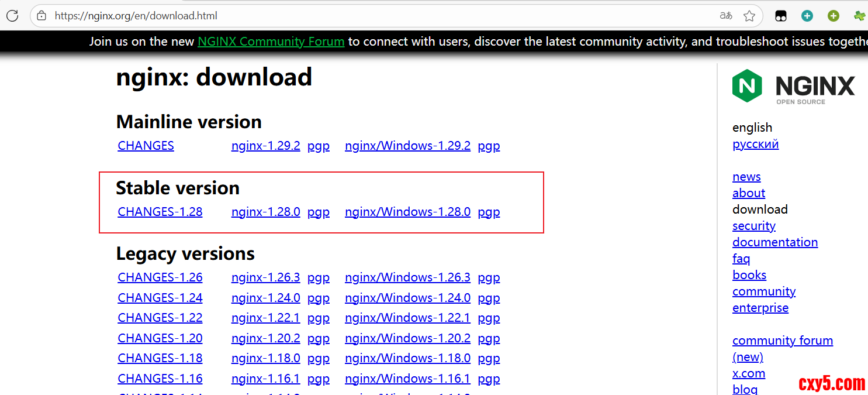Reload the page with the refresh icon
The width and height of the screenshot is (868, 395).
pyautogui.click(x=12, y=16)
